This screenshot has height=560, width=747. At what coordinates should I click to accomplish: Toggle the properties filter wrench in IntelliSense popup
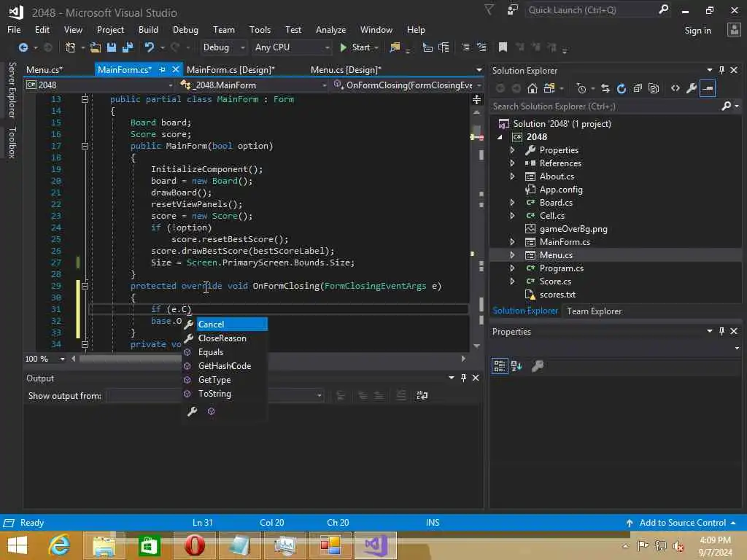(192, 411)
